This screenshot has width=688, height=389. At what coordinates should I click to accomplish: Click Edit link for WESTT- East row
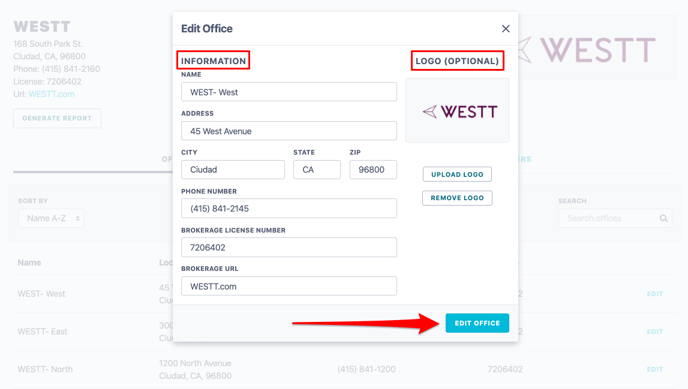pos(655,332)
